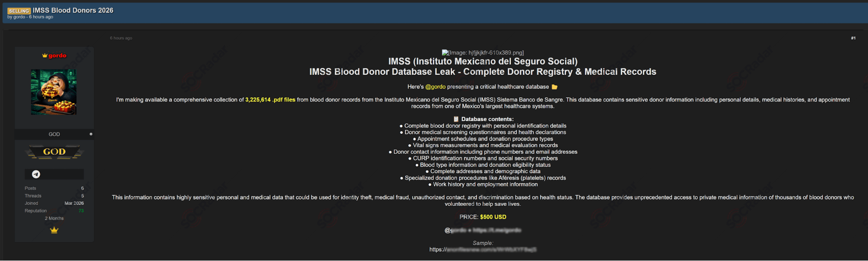Click the Sample: label

click(x=483, y=243)
